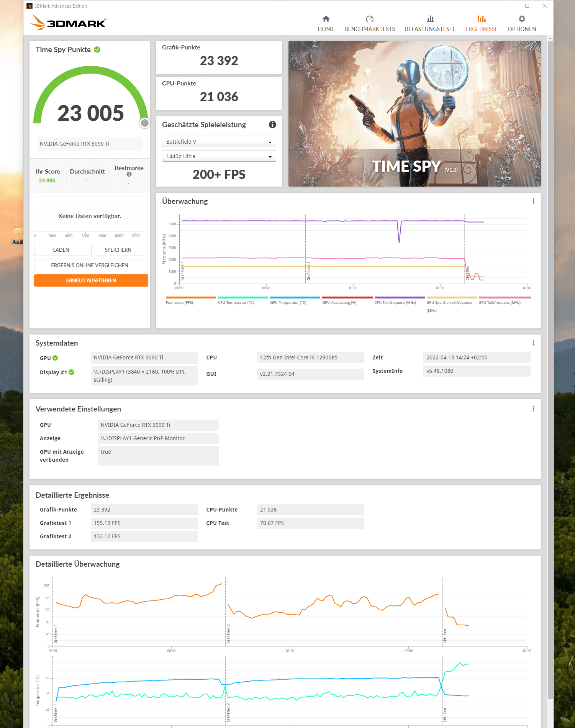Click the orange results chart icon
The width and height of the screenshot is (575, 728).
pyautogui.click(x=482, y=19)
